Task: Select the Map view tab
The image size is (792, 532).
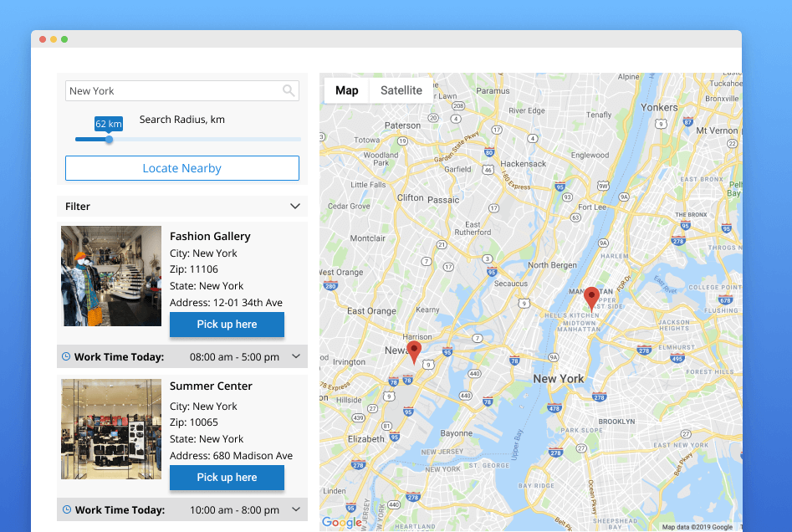Action: 347,90
